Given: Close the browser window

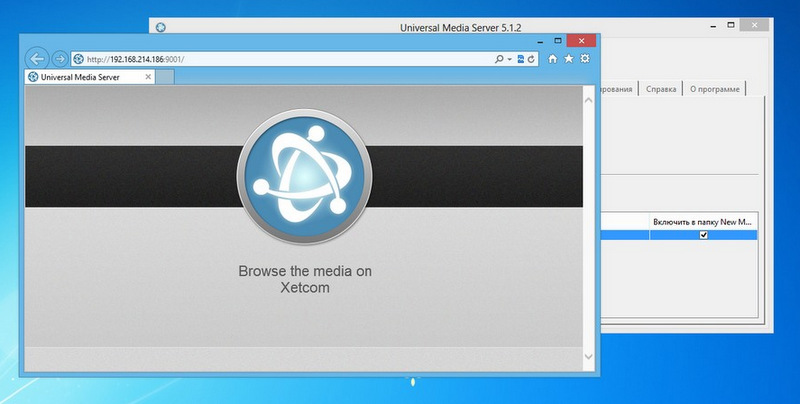Looking at the screenshot, I should click(x=581, y=41).
